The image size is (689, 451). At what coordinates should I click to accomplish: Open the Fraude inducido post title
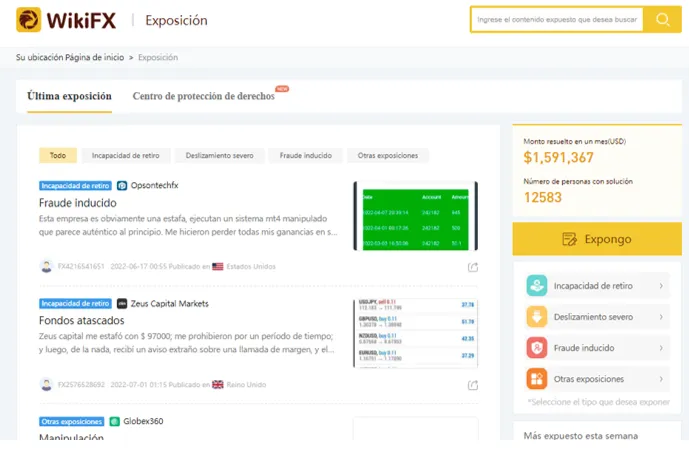pyautogui.click(x=78, y=203)
